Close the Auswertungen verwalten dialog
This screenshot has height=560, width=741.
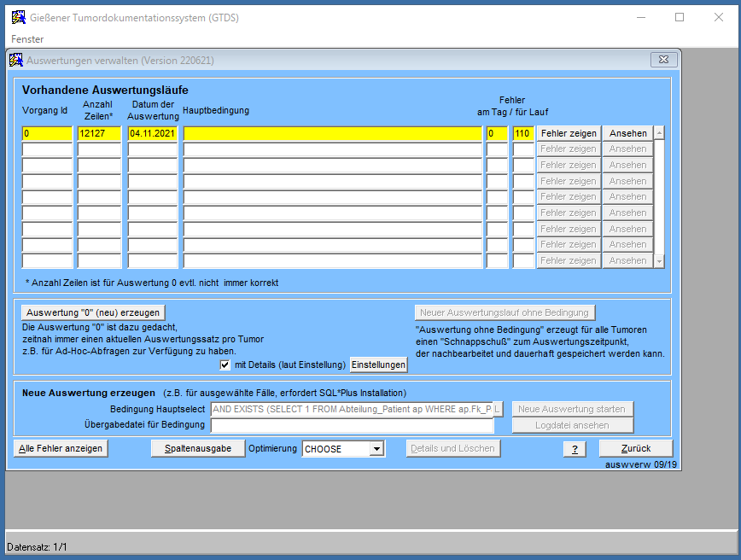pyautogui.click(x=663, y=60)
